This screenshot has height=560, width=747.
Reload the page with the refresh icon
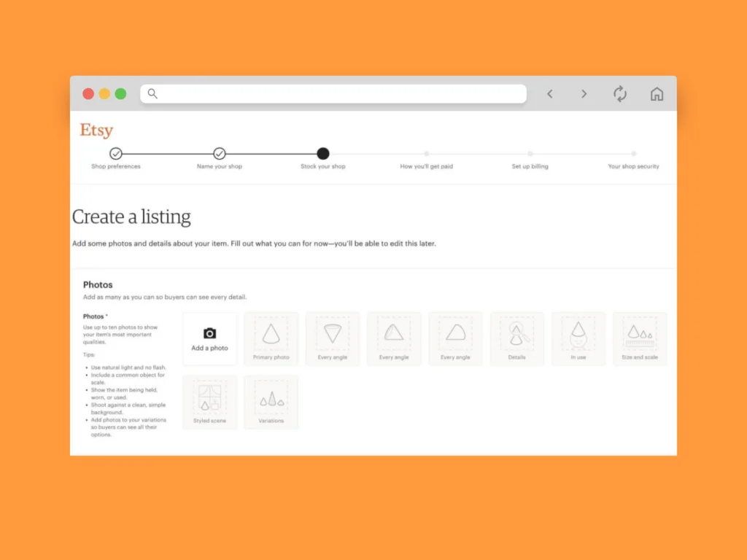coord(620,94)
